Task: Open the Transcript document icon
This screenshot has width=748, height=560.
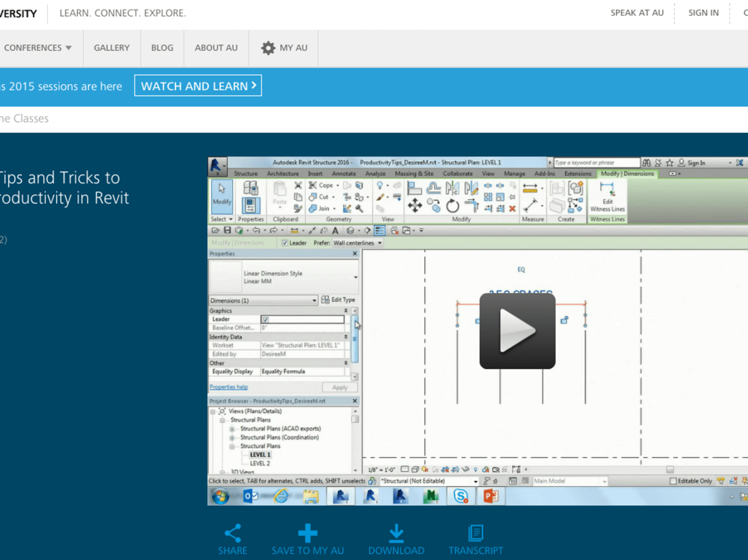Action: pyautogui.click(x=476, y=533)
